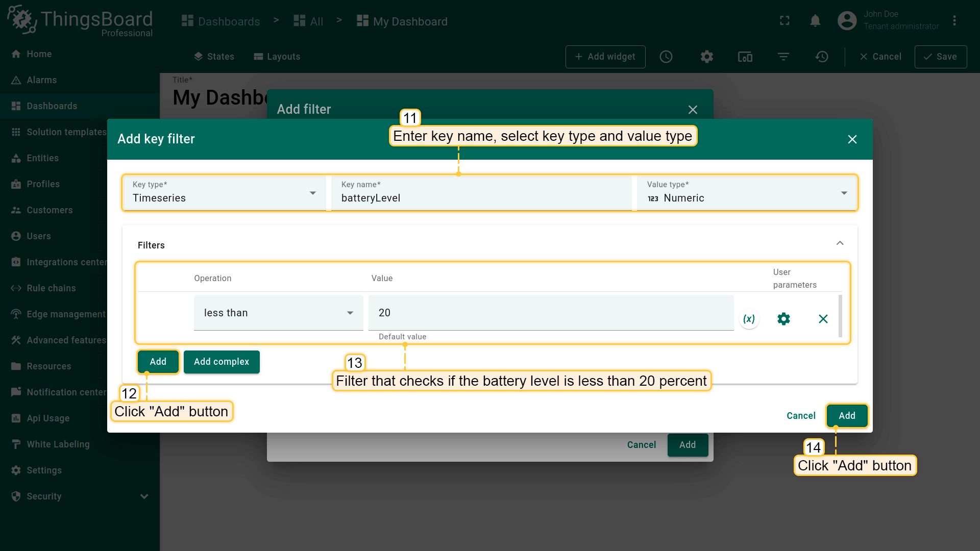The width and height of the screenshot is (980, 551).
Task: Open entity aliases icon in toolbar
Action: pyautogui.click(x=745, y=57)
